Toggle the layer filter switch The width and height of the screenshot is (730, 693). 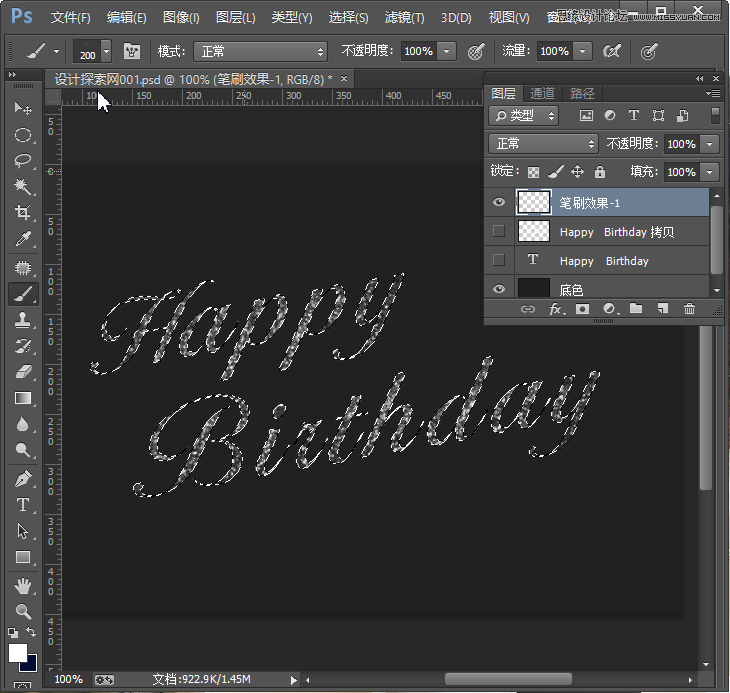click(716, 115)
